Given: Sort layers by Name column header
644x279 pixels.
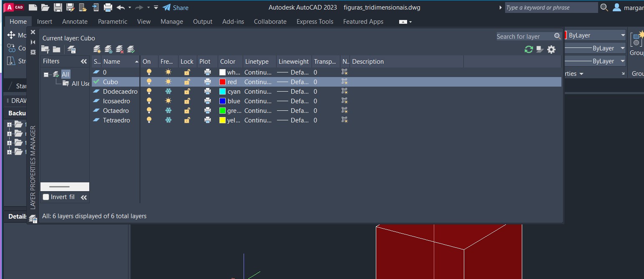Looking at the screenshot, I should [121, 62].
